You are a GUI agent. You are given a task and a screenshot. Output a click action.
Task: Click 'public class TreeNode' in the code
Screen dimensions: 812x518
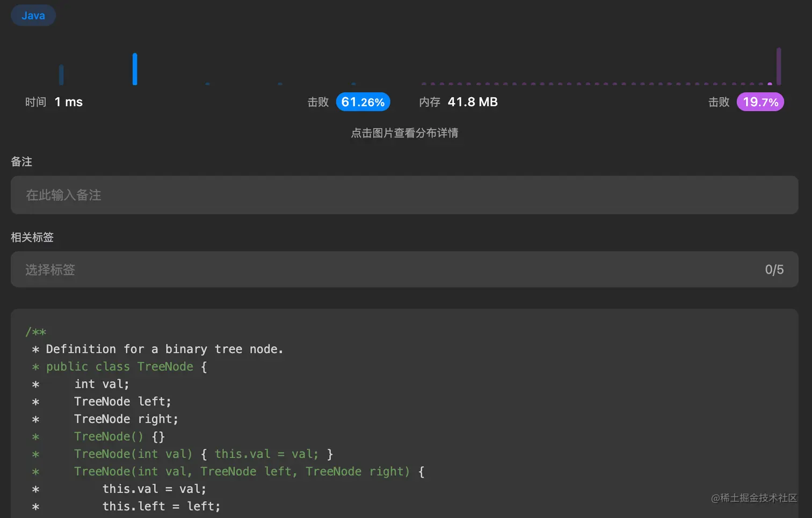coord(119,367)
